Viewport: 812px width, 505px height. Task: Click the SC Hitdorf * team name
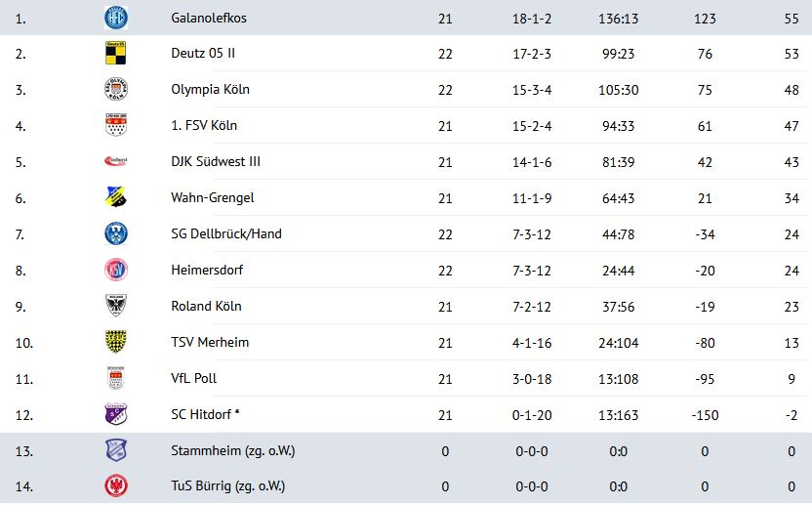206,414
